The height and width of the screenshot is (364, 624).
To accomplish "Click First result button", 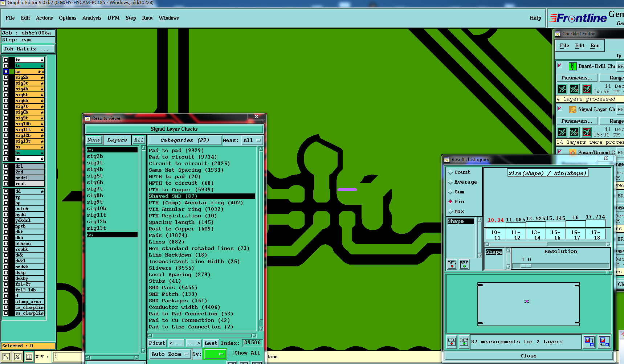I will point(157,343).
